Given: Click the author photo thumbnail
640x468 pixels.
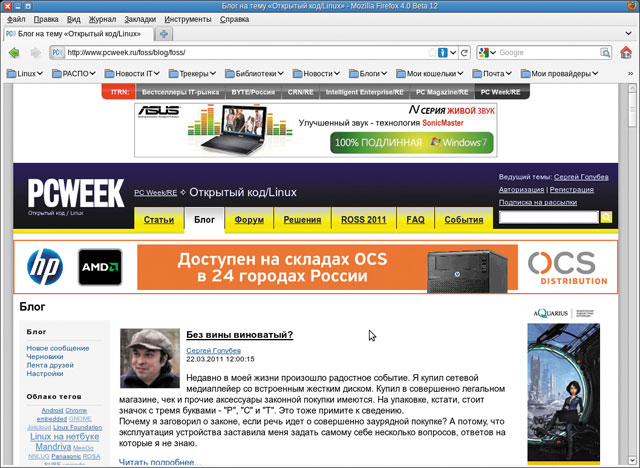Looking at the screenshot, I should point(150,358).
